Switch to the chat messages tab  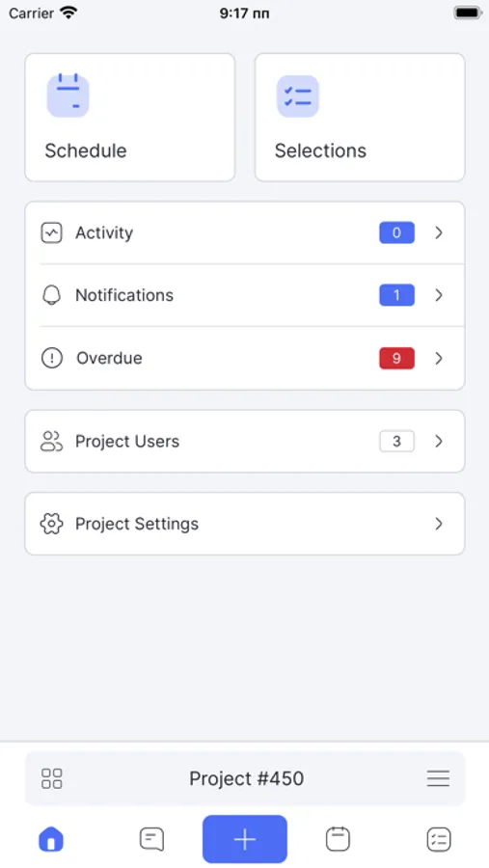pyautogui.click(x=151, y=839)
